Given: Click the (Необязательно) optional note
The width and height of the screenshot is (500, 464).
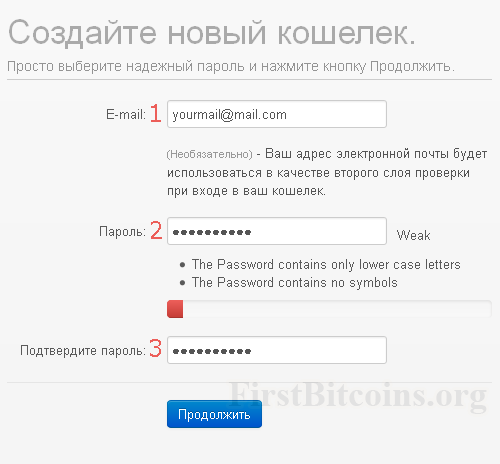Looking at the screenshot, I should click(209, 154).
